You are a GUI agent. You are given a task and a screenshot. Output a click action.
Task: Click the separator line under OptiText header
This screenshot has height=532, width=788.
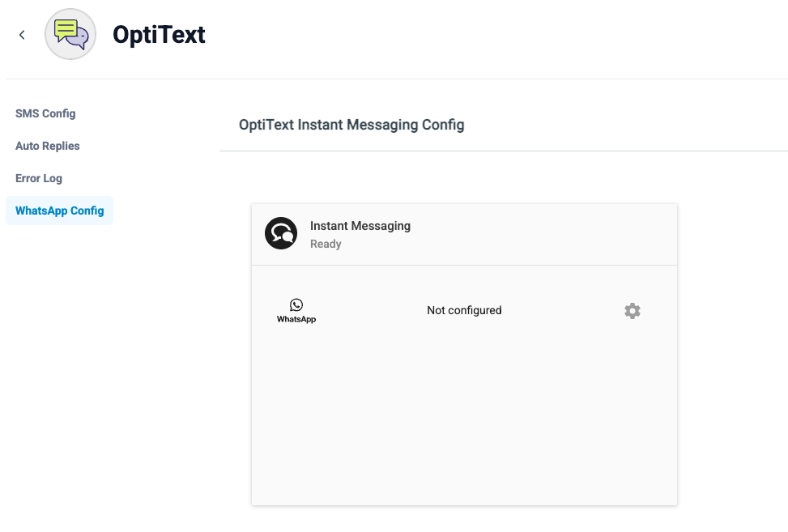[x=397, y=79]
